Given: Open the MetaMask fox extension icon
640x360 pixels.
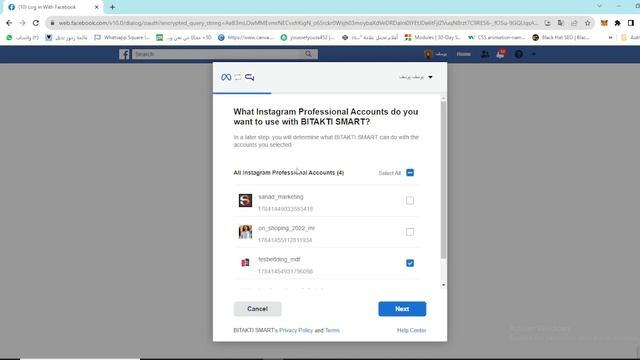Looking at the screenshot, I should point(604,23).
